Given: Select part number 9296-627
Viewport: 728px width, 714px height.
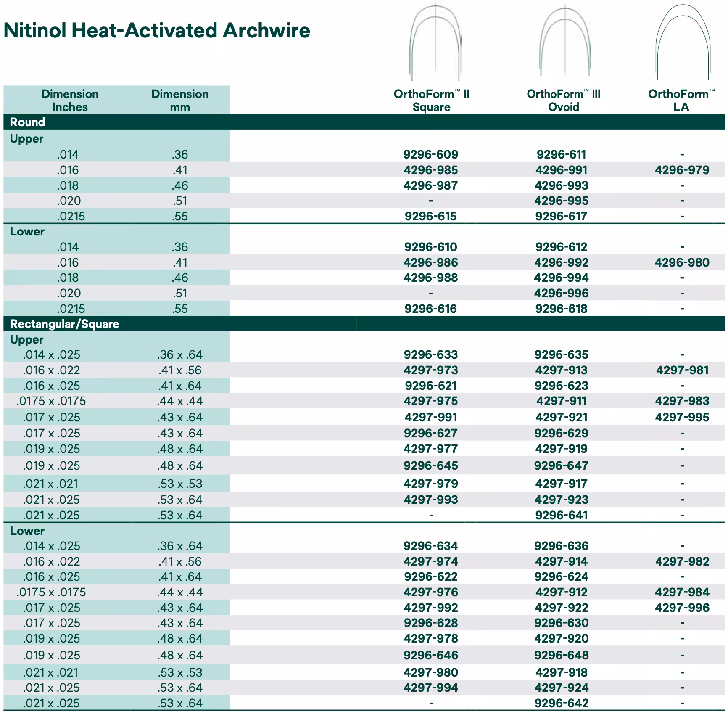Looking at the screenshot, I should [431, 433].
